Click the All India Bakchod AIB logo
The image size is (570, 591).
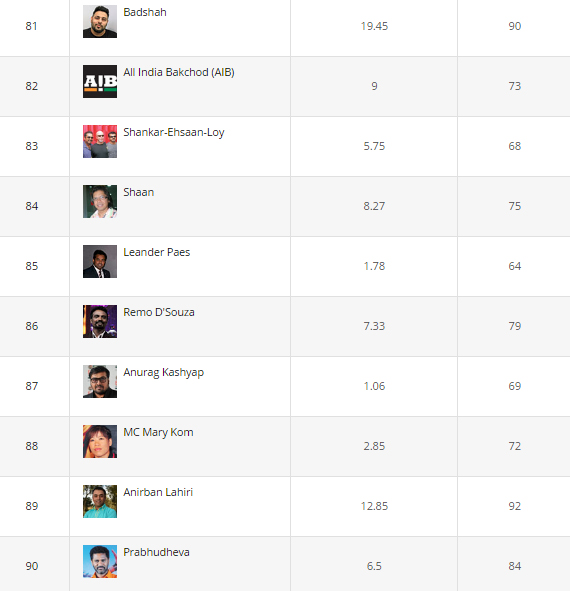(x=100, y=81)
